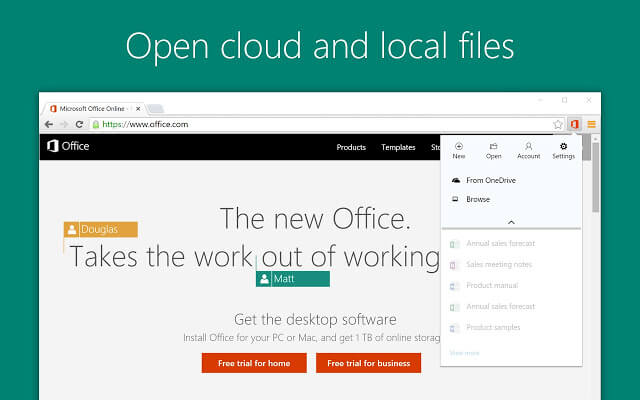
Task: Open the Product manual recent file
Action: pos(491,285)
